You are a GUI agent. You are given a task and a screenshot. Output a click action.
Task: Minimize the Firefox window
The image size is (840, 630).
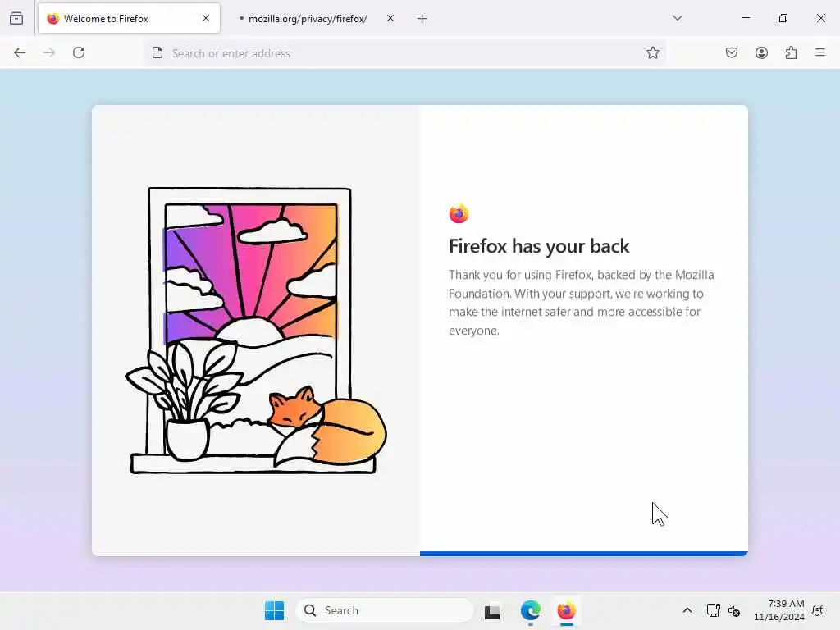pyautogui.click(x=745, y=18)
